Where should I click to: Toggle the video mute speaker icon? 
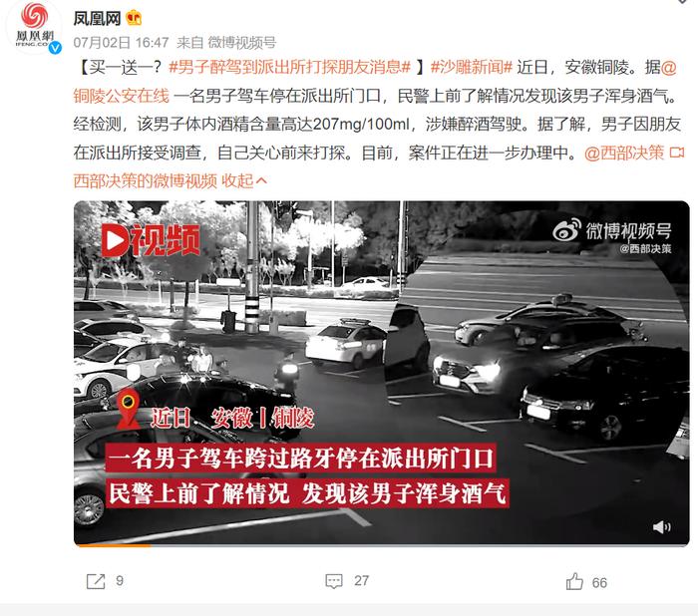tap(661, 527)
